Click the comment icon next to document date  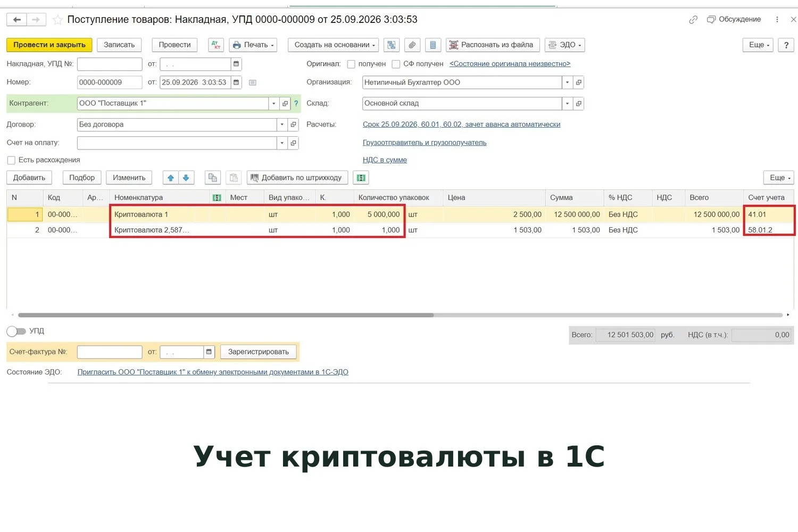[253, 82]
